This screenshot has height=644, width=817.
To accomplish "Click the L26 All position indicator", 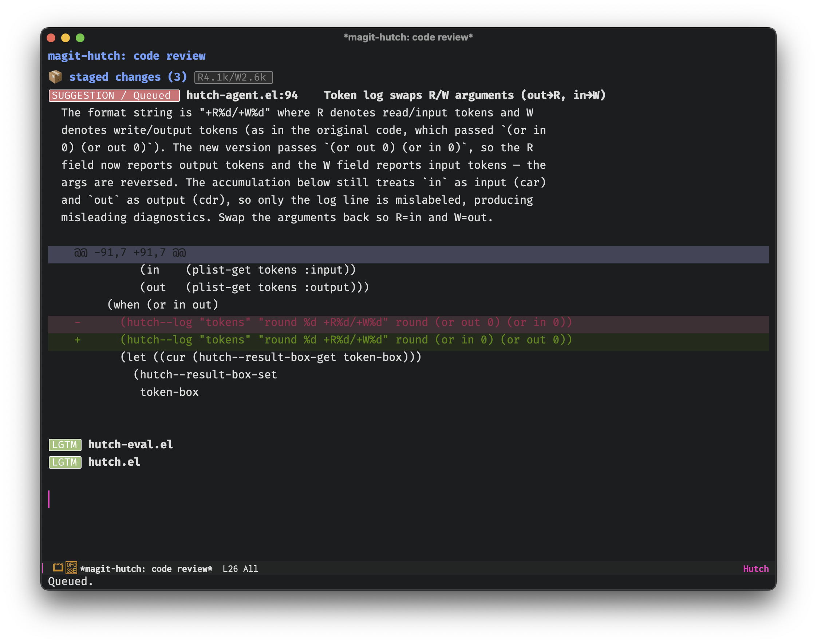I will coord(240,569).
